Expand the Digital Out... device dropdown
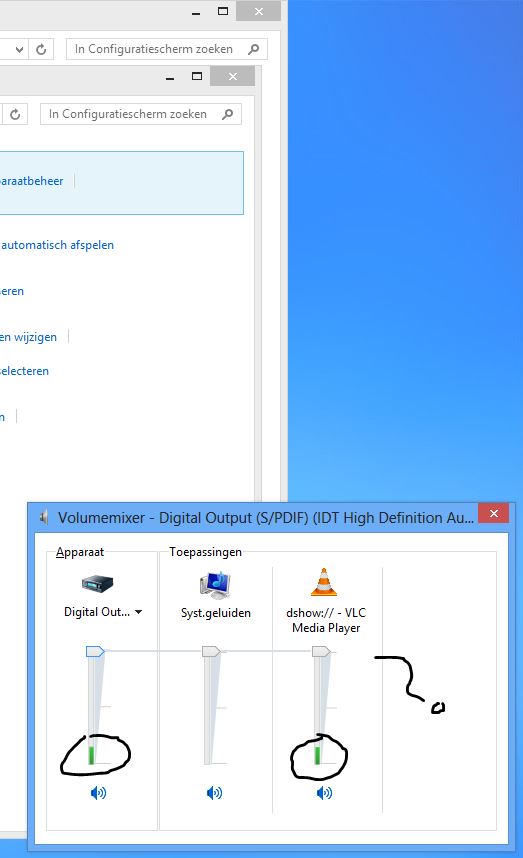Screen dimensions: 523x858 (x=138, y=612)
